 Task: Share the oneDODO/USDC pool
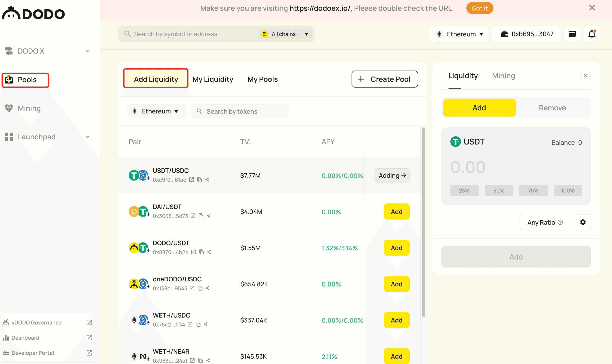click(208, 288)
